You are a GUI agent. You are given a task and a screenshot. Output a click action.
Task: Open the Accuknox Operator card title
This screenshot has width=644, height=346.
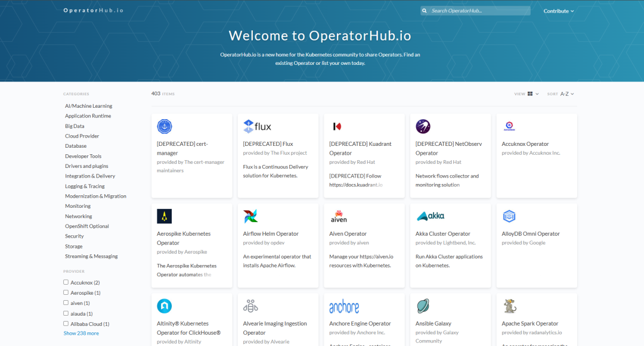(525, 144)
